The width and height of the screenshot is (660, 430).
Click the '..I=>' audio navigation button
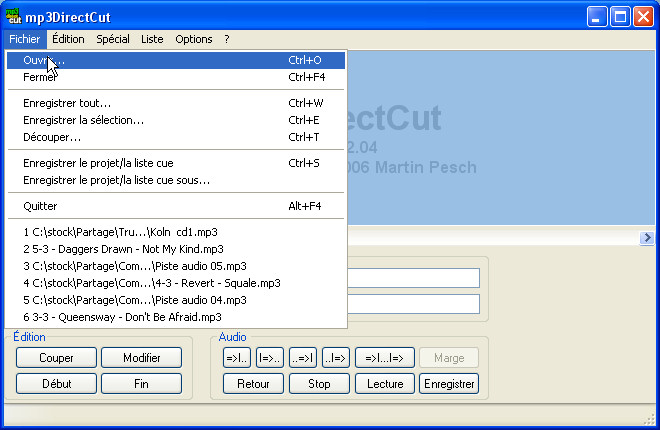(335, 358)
